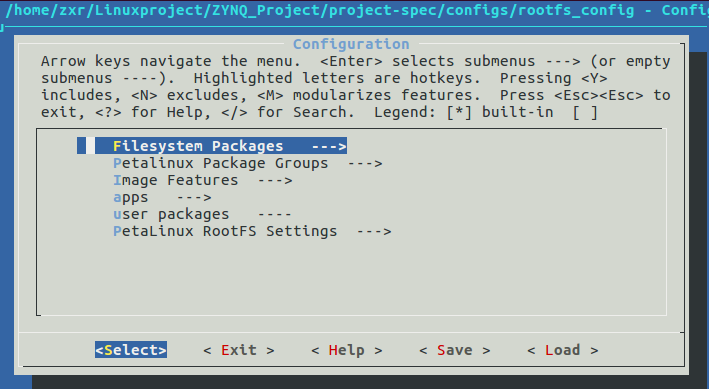Open Petalinux Package Groups submenu
709x389 pixels.
pos(248,163)
